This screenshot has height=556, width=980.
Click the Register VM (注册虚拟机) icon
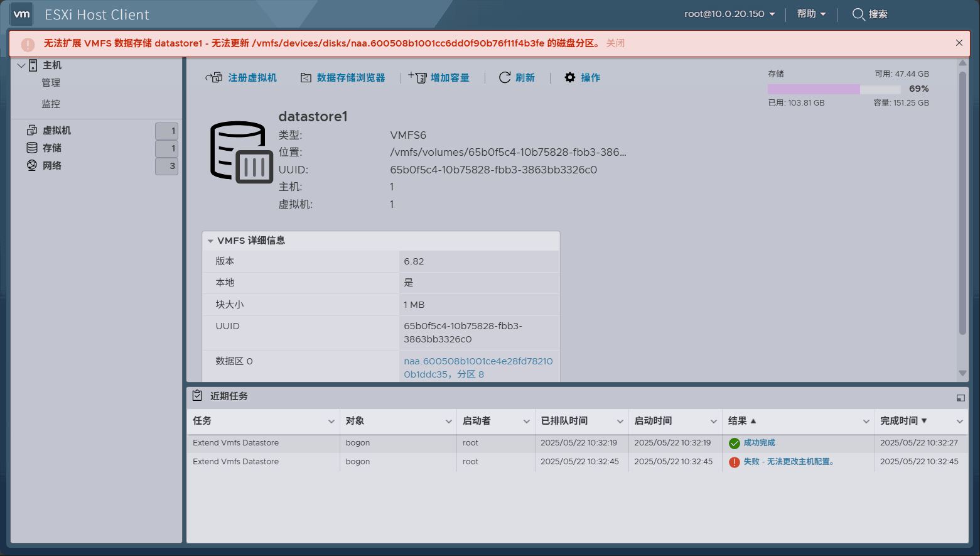(x=213, y=77)
